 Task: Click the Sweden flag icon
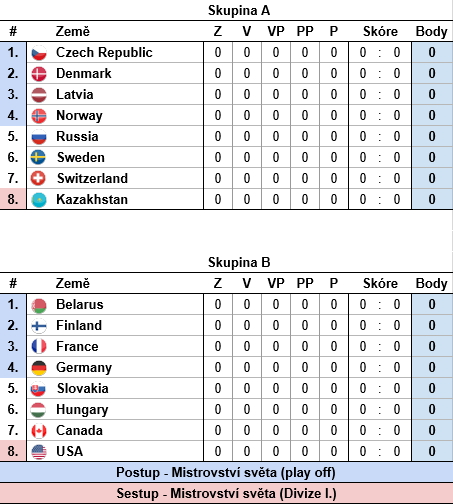[x=38, y=157]
